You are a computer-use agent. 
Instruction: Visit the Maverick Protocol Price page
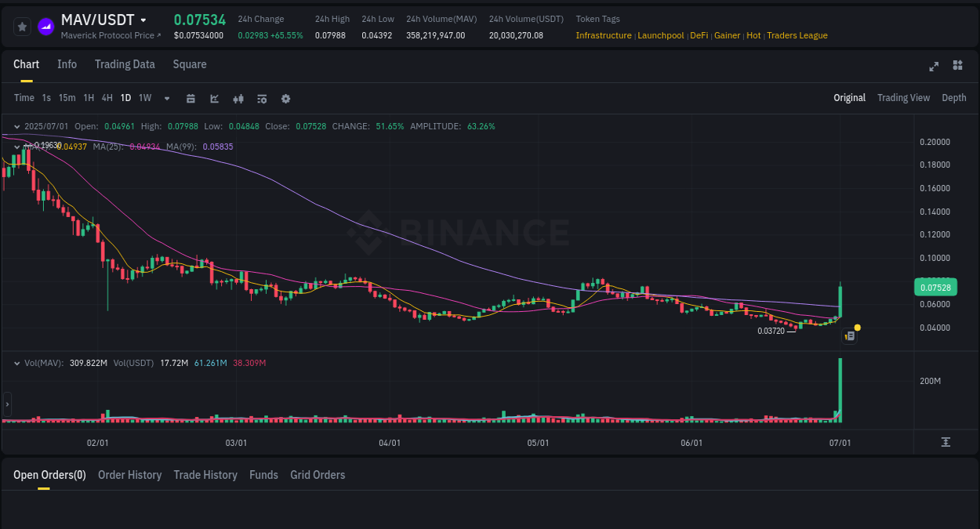(x=110, y=34)
